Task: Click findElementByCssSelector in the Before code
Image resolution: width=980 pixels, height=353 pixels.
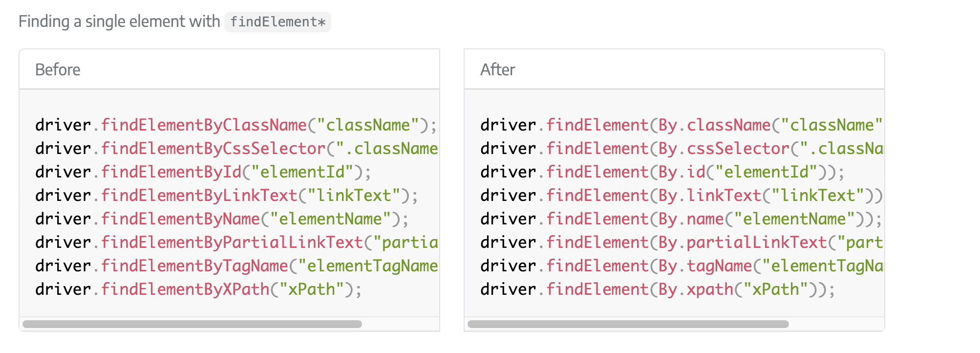Action: tap(213, 149)
